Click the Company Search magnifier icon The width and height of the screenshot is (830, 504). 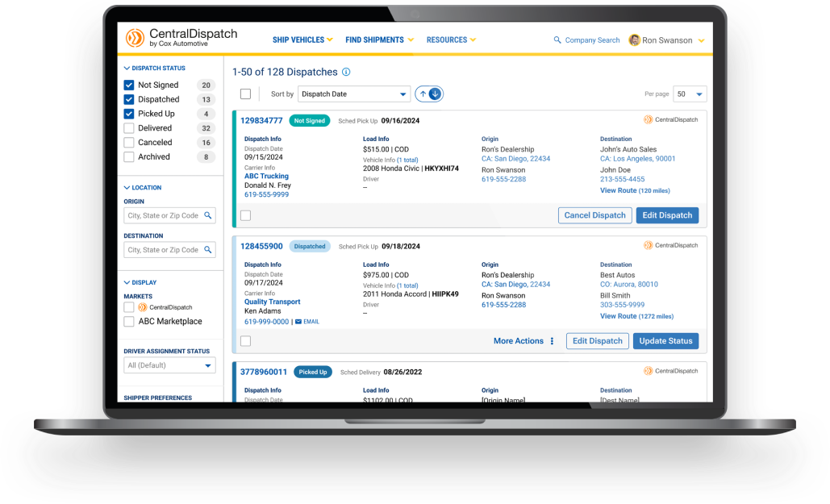click(557, 40)
